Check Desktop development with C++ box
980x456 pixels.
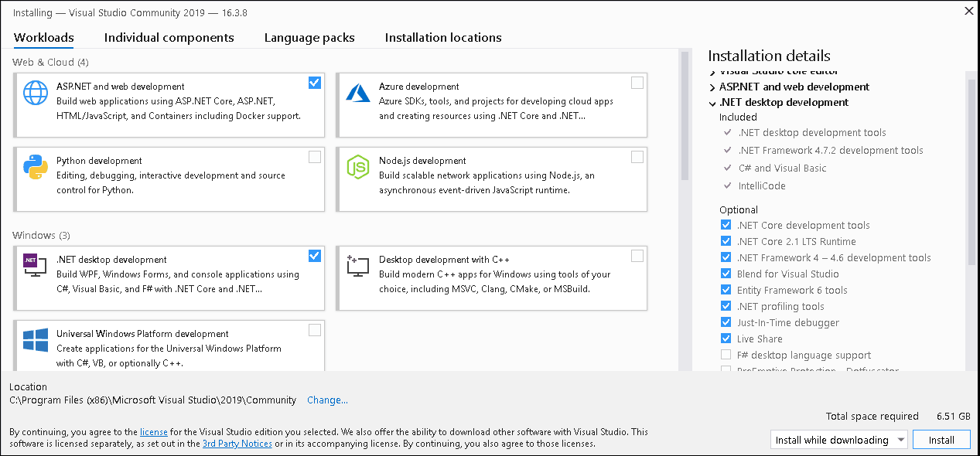[637, 256]
